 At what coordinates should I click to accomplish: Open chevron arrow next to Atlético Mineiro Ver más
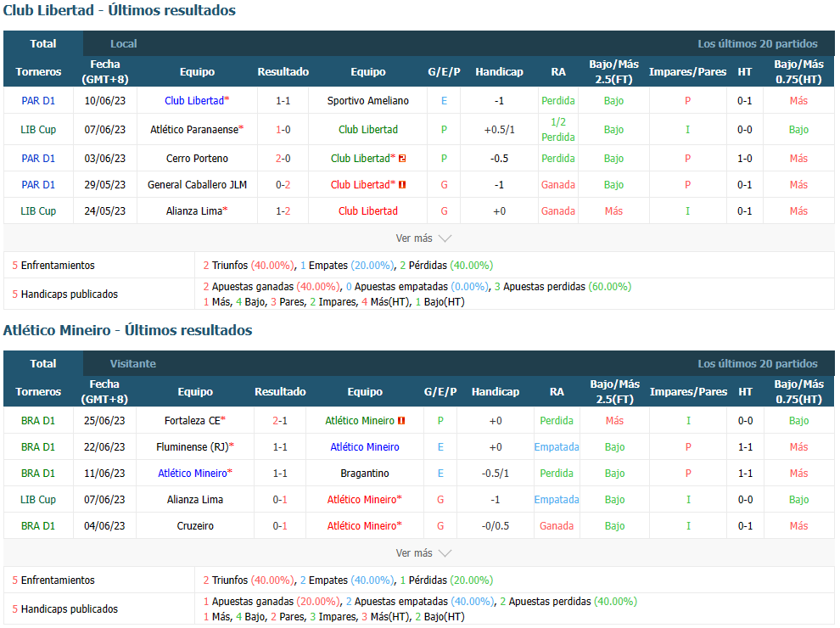445,553
